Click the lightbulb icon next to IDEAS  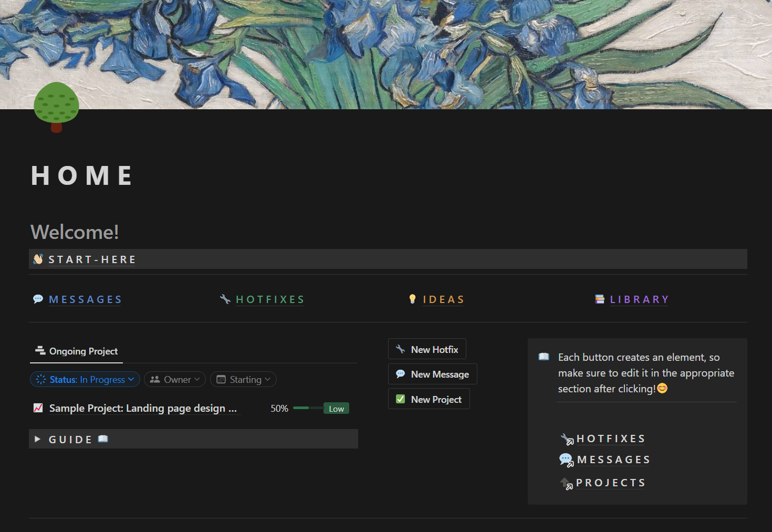(x=413, y=299)
